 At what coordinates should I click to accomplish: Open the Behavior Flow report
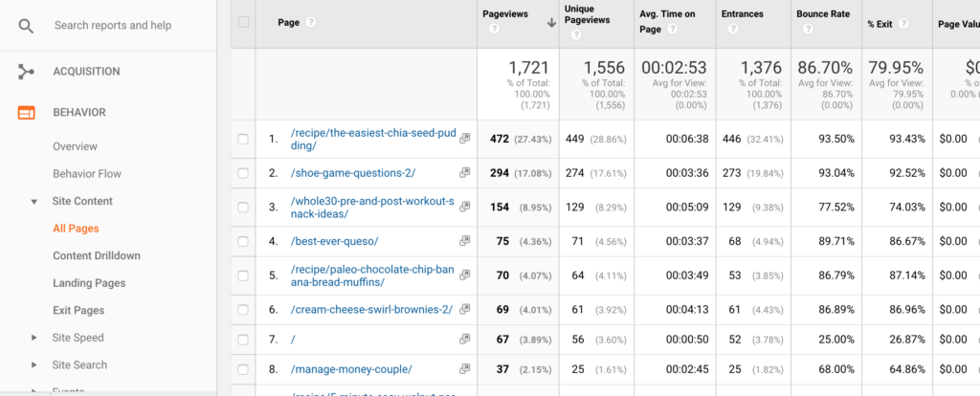point(87,174)
